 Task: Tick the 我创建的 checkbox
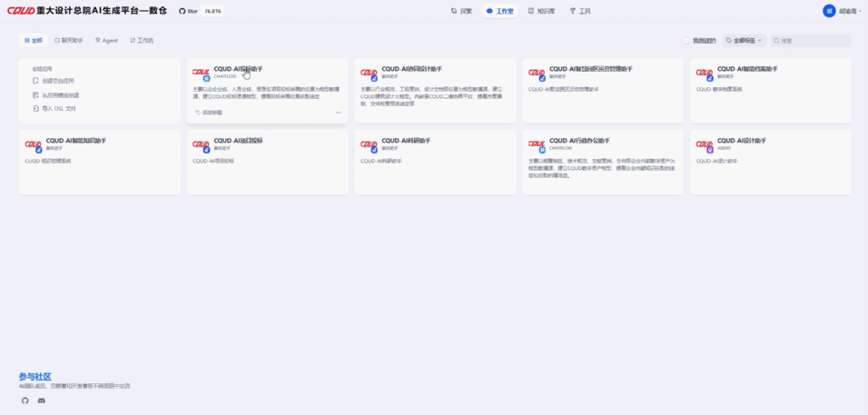[x=686, y=41]
